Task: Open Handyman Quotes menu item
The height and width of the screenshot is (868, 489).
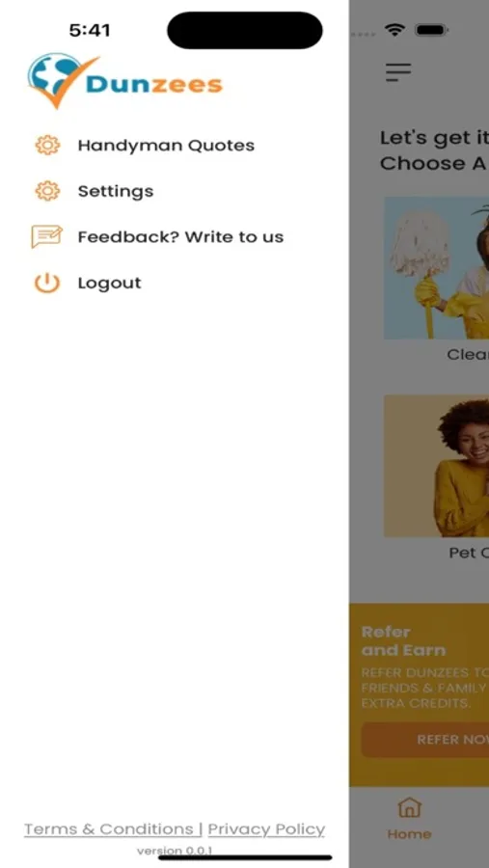Action: click(166, 145)
